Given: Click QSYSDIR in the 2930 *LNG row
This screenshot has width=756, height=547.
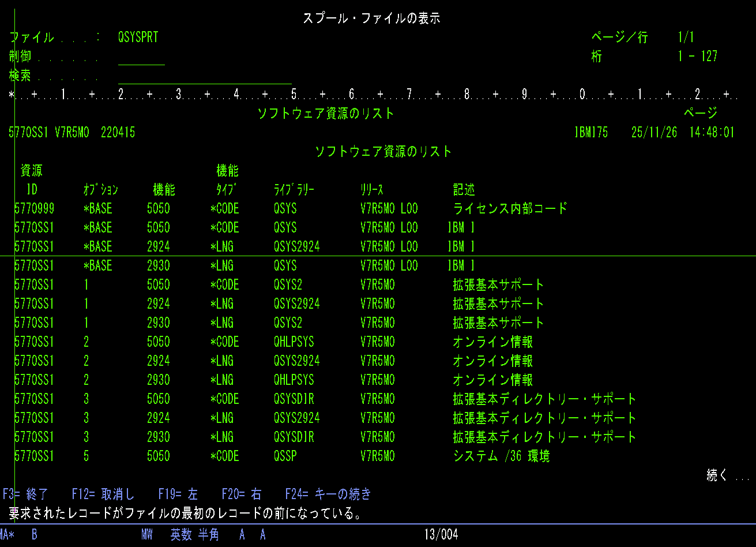Looking at the screenshot, I should point(294,437).
